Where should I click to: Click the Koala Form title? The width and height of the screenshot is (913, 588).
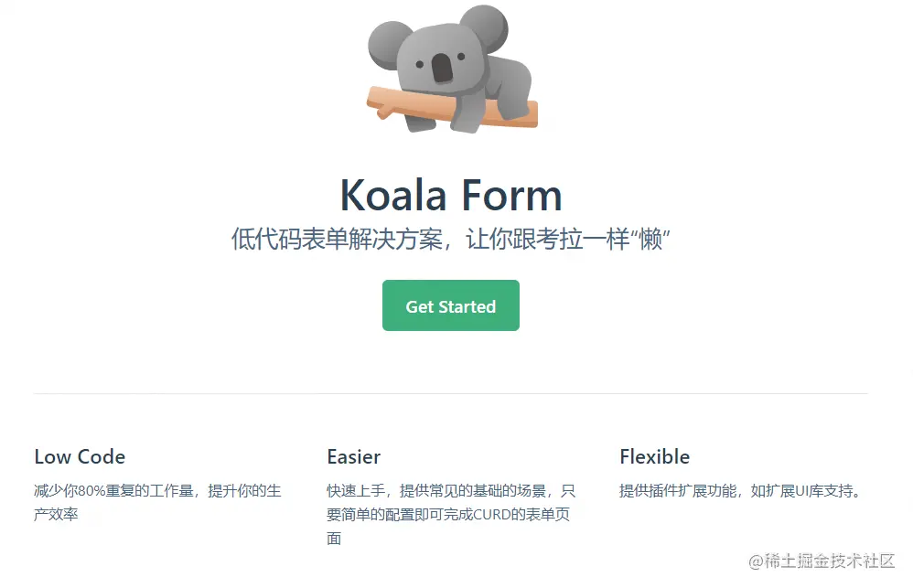click(x=450, y=194)
